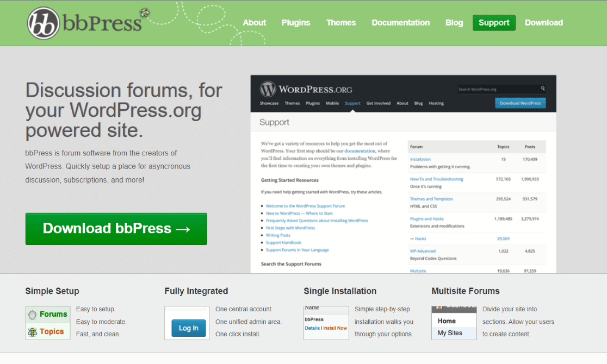Image resolution: width=607 pixels, height=364 pixels.
Task: Open the Install Now link under bbPress
Action: tap(336, 328)
